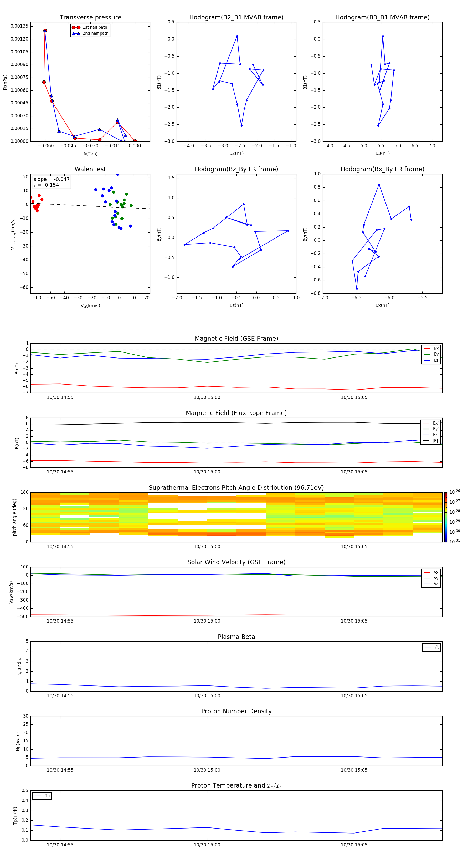The width and height of the screenshot is (473, 868).
Task: Click the 'Magnetic Field (Flux Rope Frame)' title
Action: (236, 413)
